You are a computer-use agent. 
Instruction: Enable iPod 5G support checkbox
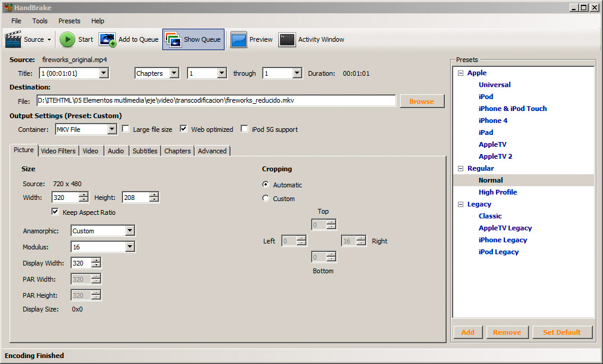click(244, 129)
